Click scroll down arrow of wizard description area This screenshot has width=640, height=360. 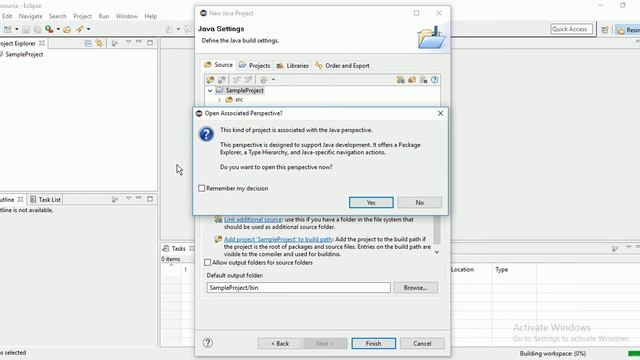pyautogui.click(x=437, y=252)
